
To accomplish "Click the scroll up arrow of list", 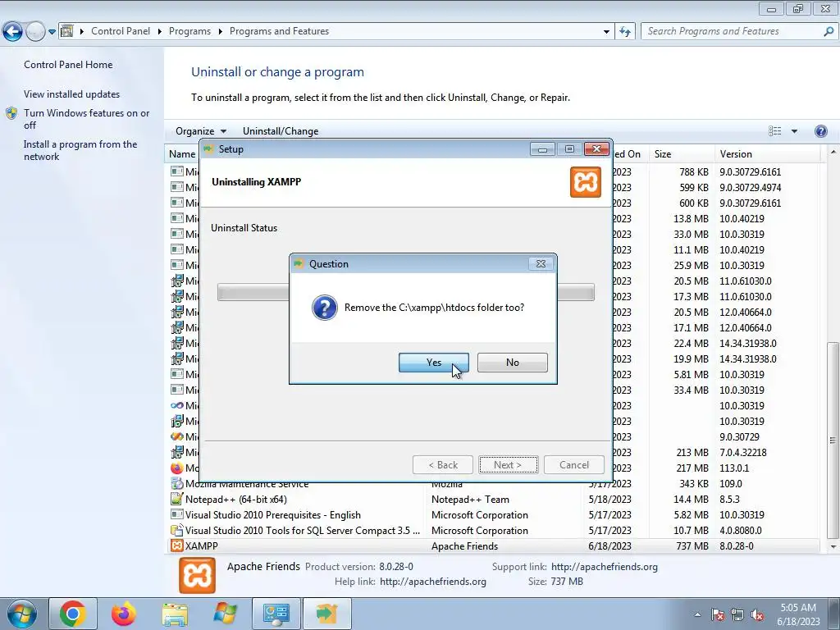I will (x=833, y=153).
